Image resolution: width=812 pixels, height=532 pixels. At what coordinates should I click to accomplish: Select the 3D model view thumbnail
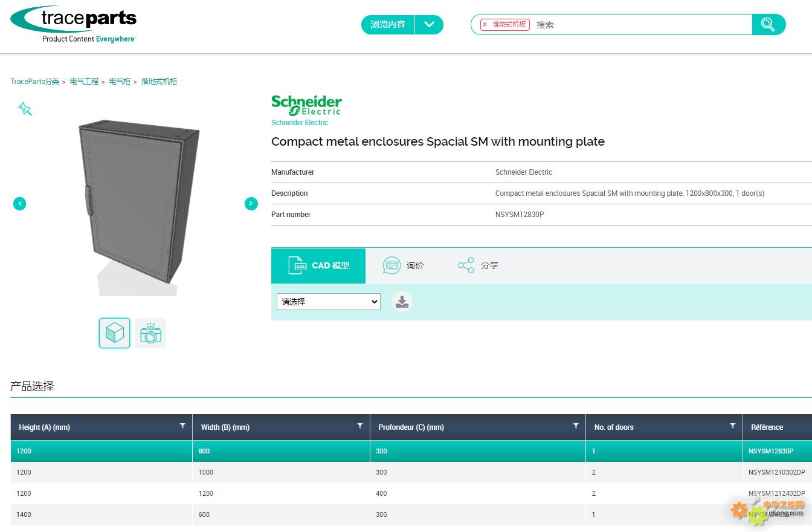tap(114, 333)
